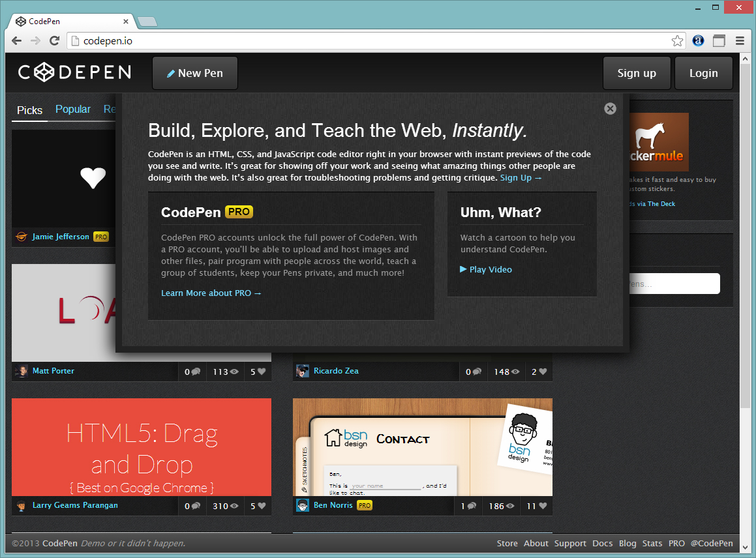Click Larry Geams Parangan's avatar
Screen dimensions: 756x558
pyautogui.click(x=22, y=505)
